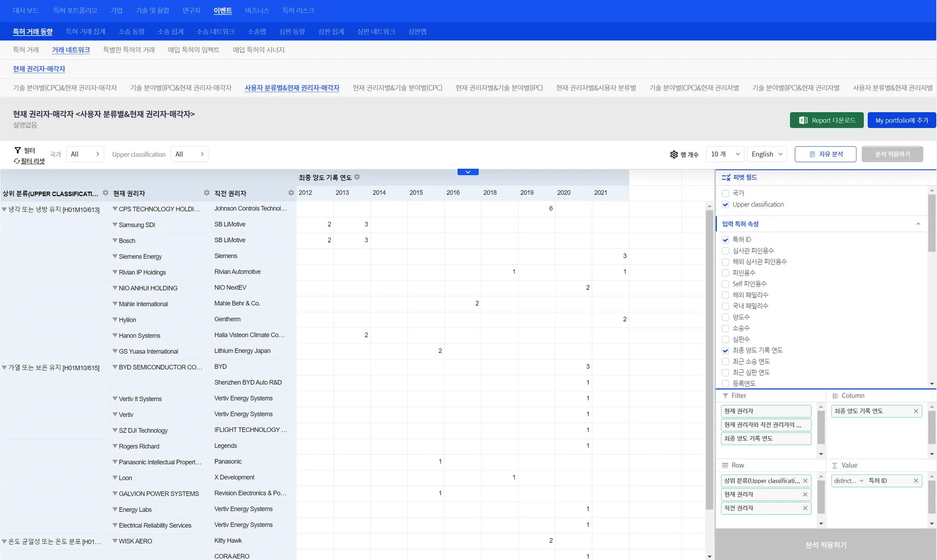Switch to the 소송 동향 tab
Viewport: 937px width, 560px height.
pyautogui.click(x=131, y=32)
